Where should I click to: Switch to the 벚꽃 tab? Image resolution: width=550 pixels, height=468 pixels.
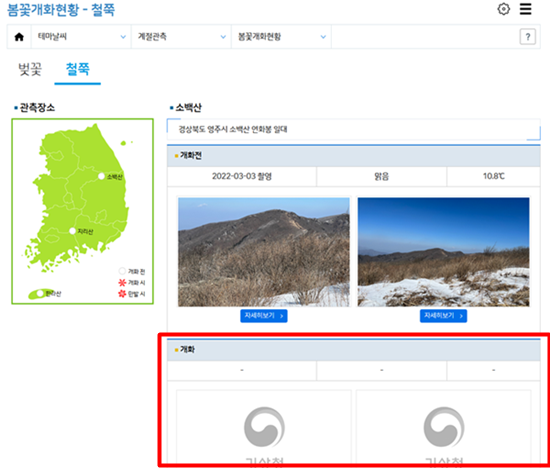click(30, 69)
